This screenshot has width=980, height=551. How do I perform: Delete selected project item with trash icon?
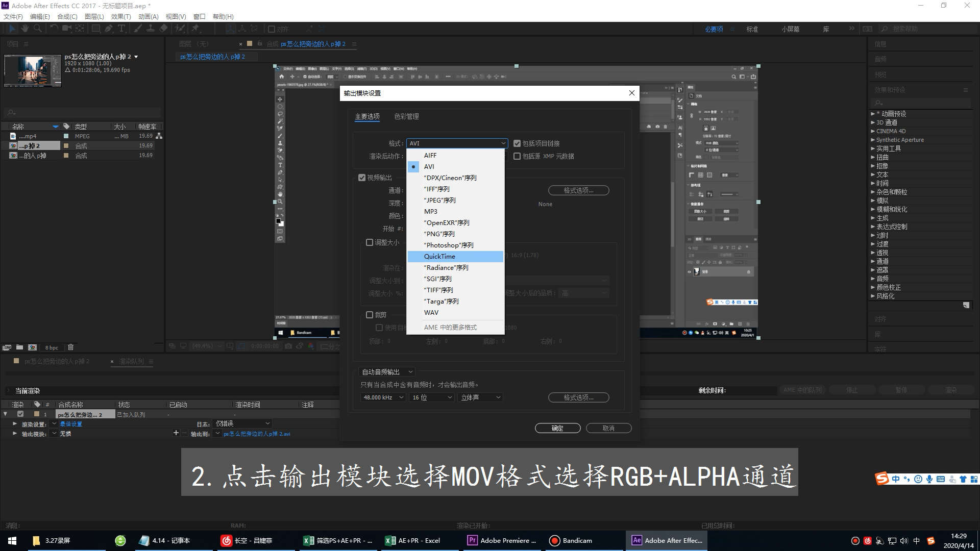click(71, 347)
